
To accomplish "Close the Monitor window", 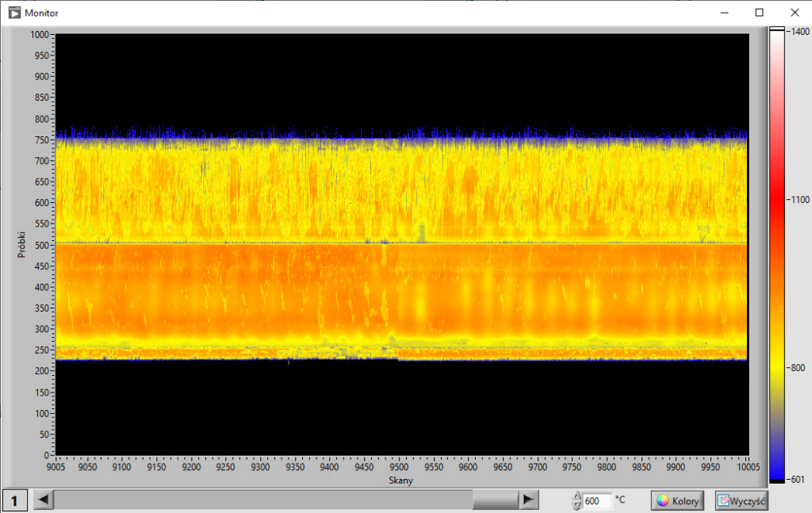I will coord(795,13).
